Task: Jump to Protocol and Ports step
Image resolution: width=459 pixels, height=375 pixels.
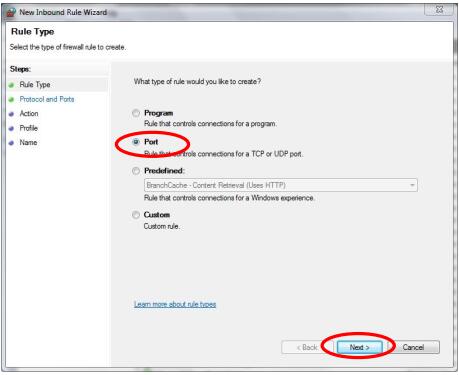Action: (x=47, y=99)
